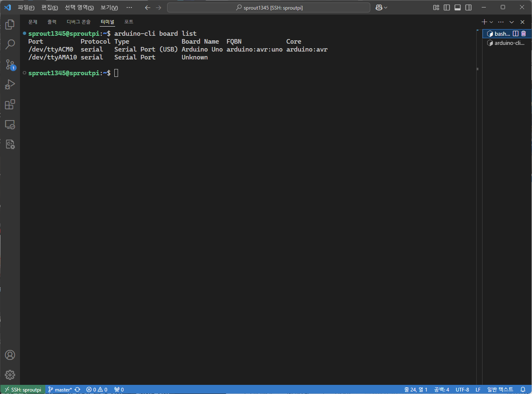Open Customize Layout icon in title bar
This screenshot has height=394, width=532.
pyautogui.click(x=436, y=7)
